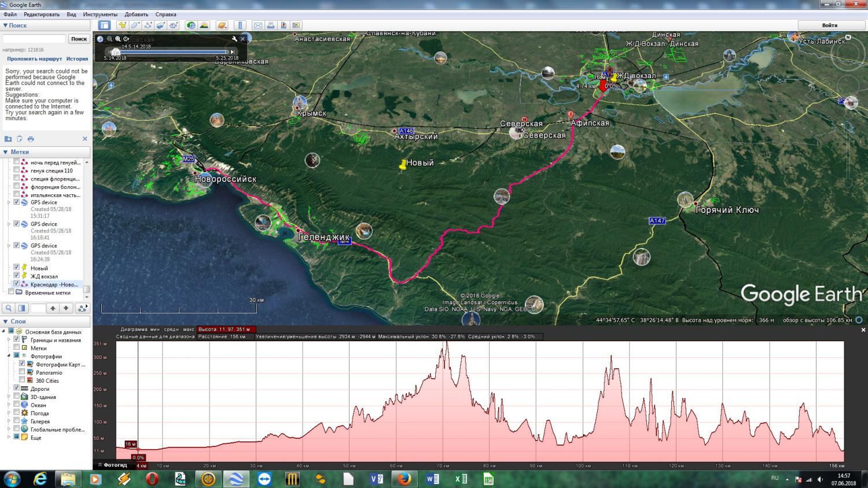The image size is (868, 488).
Task: Collapse the Фотографии layer node
Action: click(x=9, y=356)
